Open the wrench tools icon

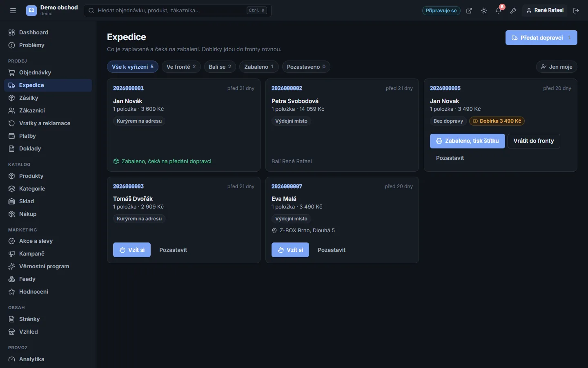click(513, 11)
